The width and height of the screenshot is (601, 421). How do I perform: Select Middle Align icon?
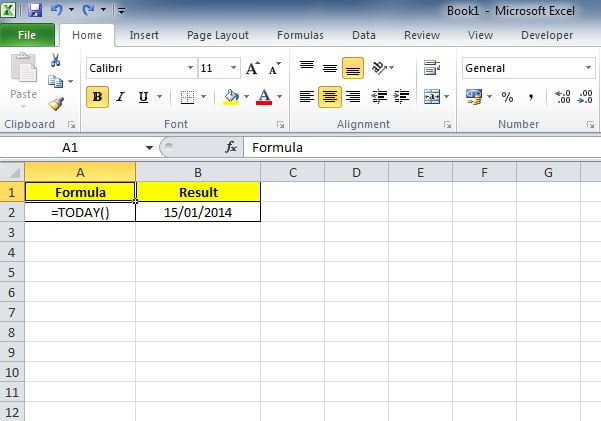point(330,68)
